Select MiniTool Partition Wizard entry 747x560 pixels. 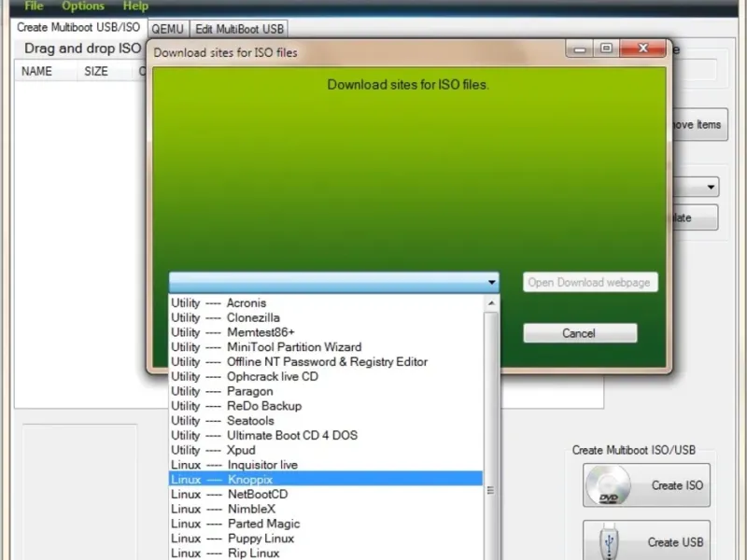(326, 347)
